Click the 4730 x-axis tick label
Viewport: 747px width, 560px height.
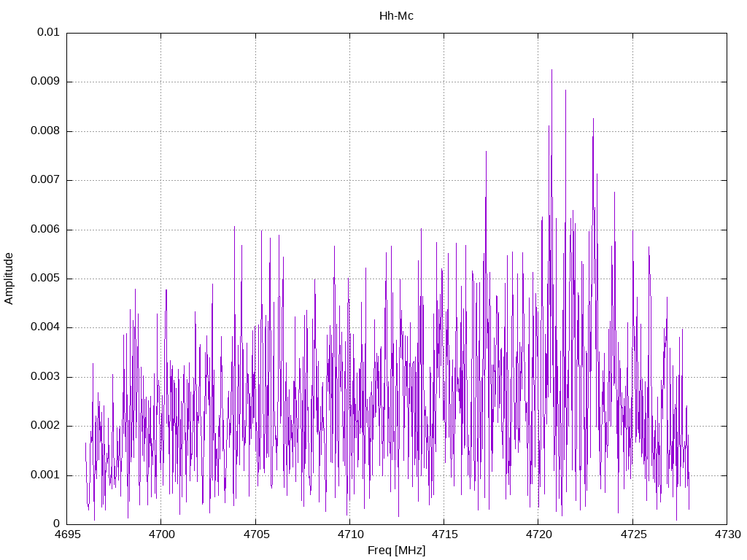pos(727,534)
